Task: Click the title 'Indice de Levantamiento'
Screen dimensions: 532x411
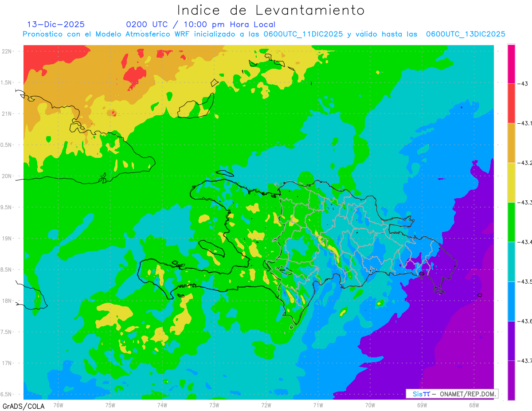Action: coord(271,10)
